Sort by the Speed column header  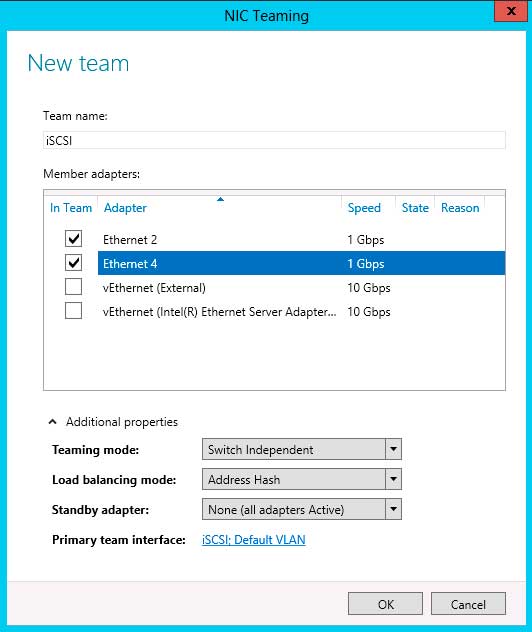tap(364, 208)
